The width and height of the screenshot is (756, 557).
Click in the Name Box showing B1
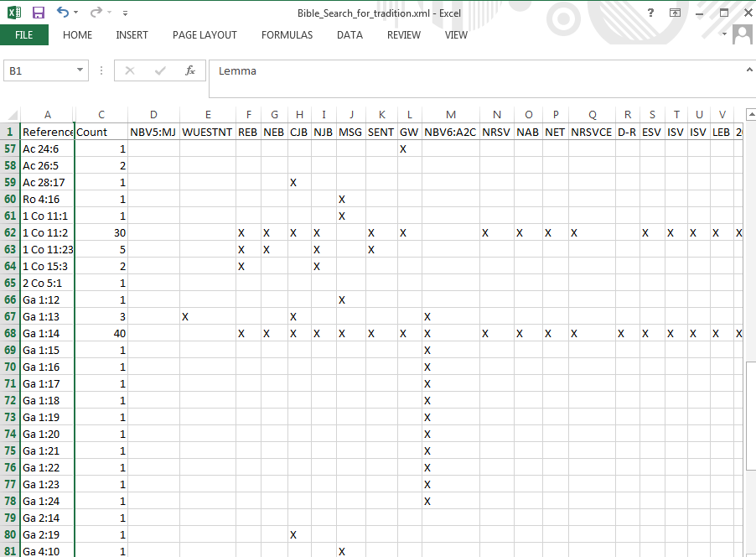point(39,71)
